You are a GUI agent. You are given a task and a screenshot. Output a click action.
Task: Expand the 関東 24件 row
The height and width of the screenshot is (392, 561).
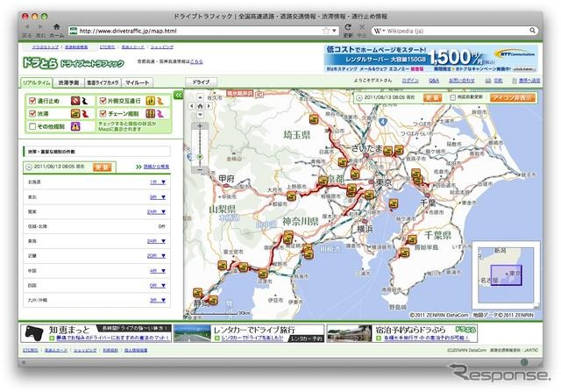(x=96, y=212)
